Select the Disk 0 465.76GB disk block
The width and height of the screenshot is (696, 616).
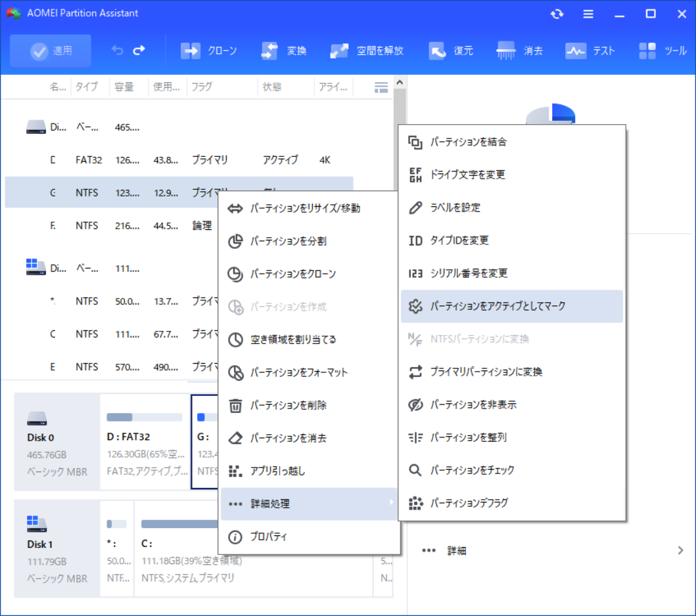tap(57, 442)
